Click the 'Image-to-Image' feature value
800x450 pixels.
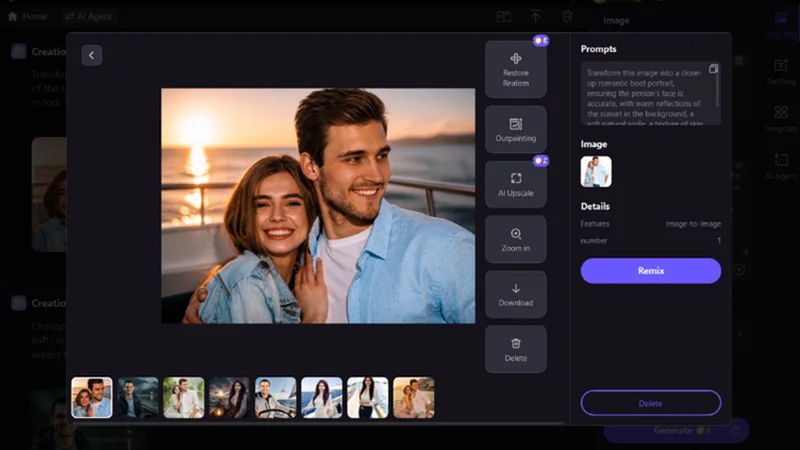tap(693, 224)
